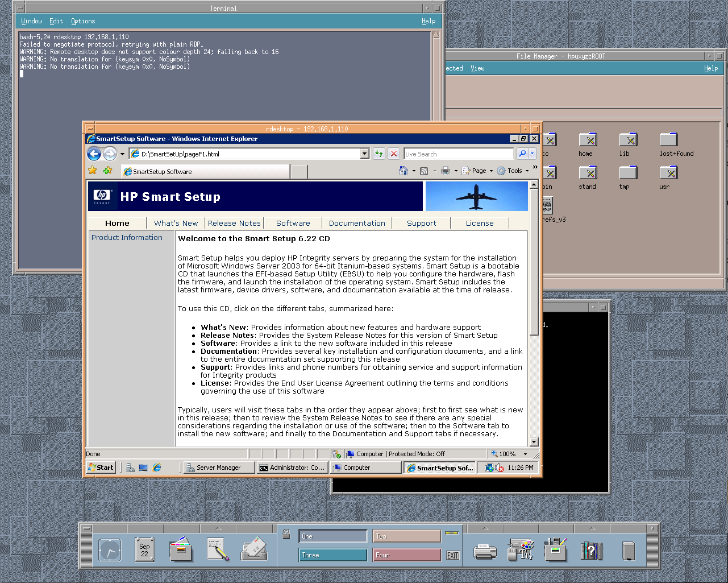This screenshot has height=583, width=728.
Task: Click the Product Information link
Action: (127, 237)
